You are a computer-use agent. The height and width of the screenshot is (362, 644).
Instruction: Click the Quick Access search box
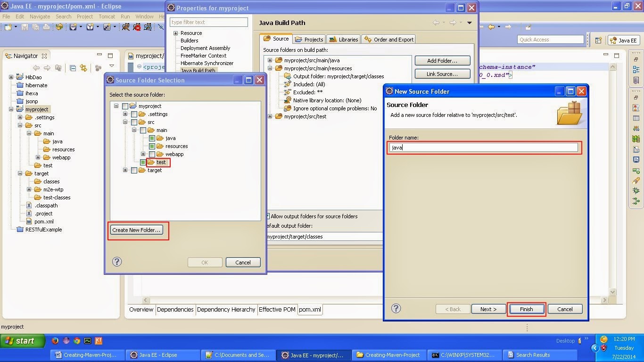(x=550, y=40)
